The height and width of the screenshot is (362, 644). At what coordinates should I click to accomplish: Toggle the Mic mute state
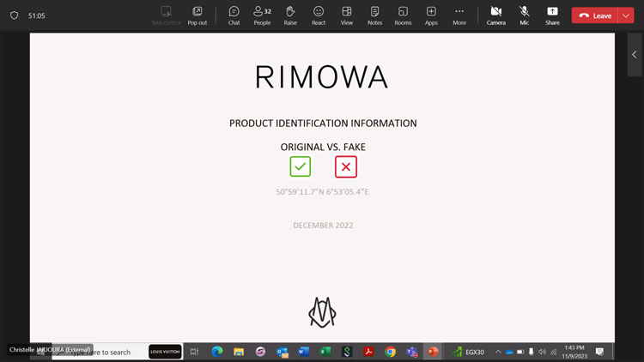coord(524,15)
